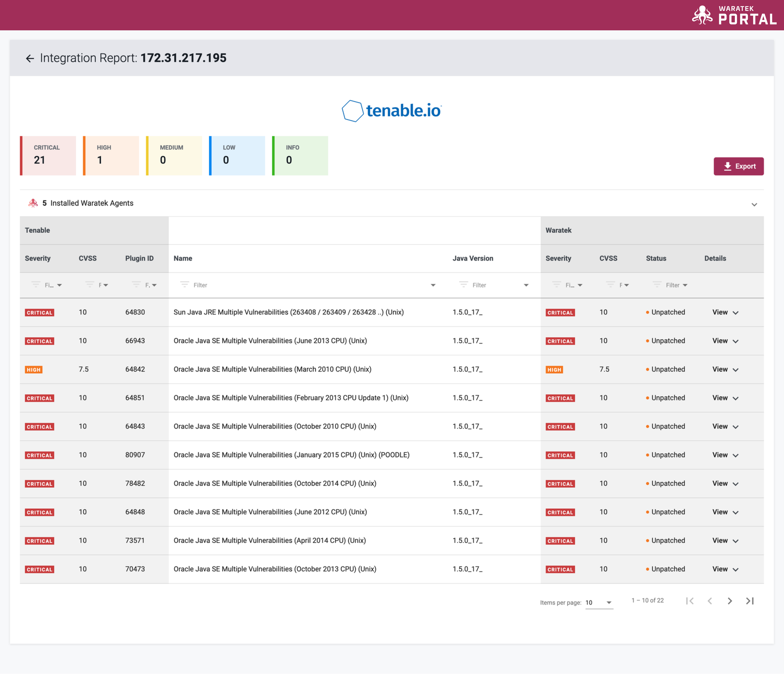
Task: Go to the last page
Action: pos(750,601)
